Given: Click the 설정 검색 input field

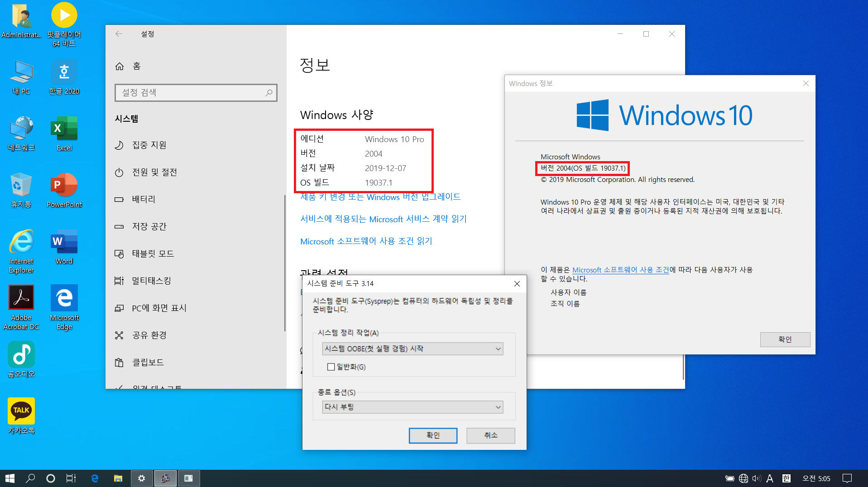Looking at the screenshot, I should coord(196,93).
